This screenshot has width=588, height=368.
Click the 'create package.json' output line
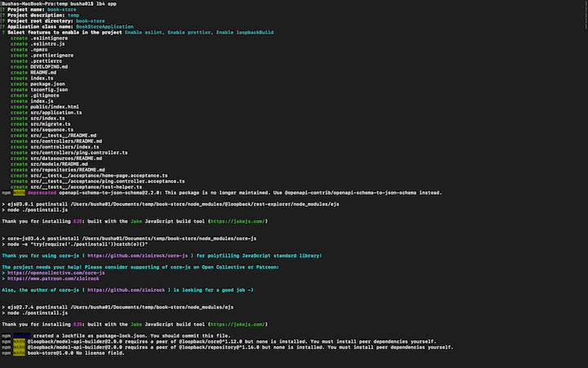coord(37,83)
